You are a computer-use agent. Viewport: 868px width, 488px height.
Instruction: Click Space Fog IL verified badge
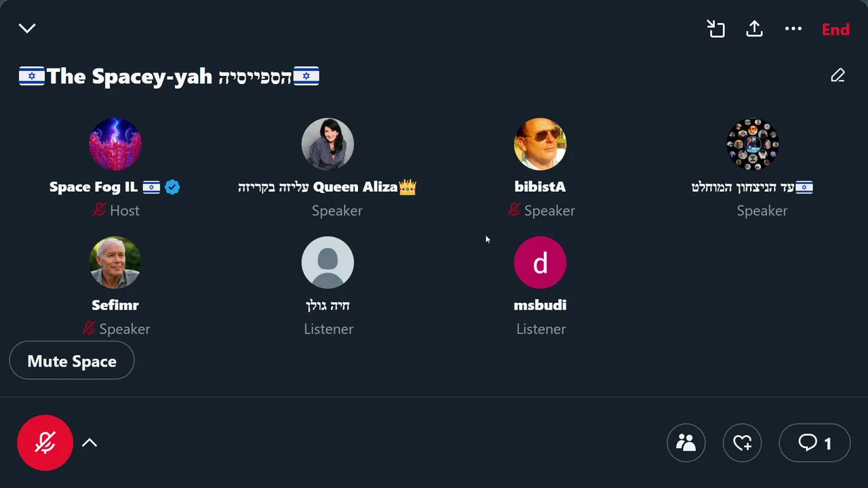(172, 187)
